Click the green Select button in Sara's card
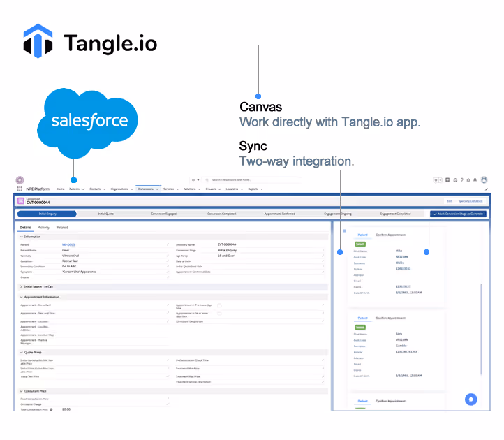Image resolution: width=504 pixels, height=440 pixels. (x=360, y=328)
